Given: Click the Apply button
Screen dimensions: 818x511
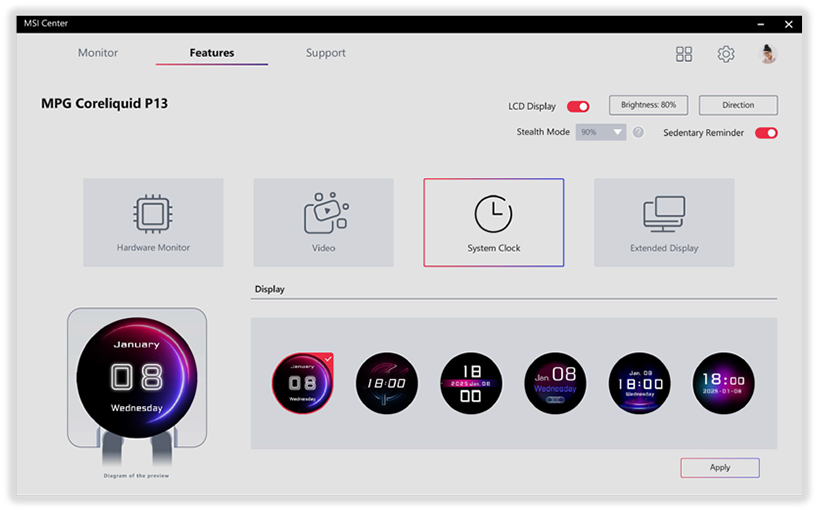Looking at the screenshot, I should [720, 467].
